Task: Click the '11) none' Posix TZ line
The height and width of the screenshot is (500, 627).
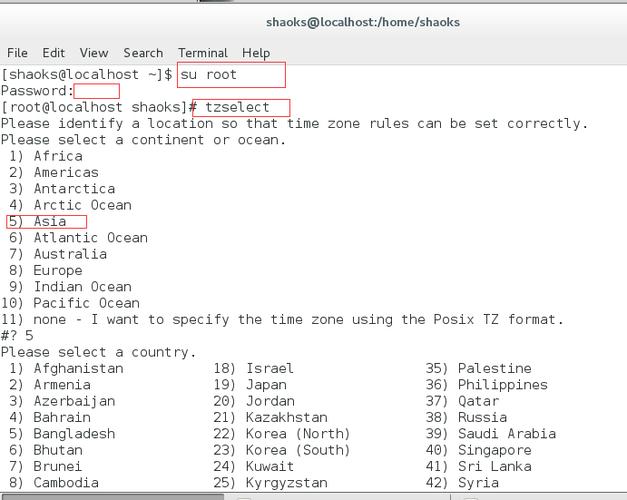Action: 282,320
